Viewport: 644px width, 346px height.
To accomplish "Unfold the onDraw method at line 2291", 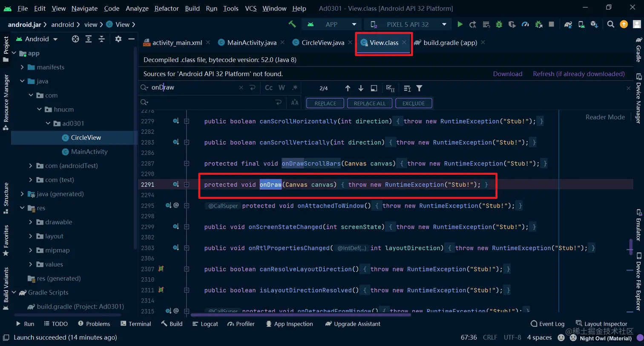I will 187,184.
